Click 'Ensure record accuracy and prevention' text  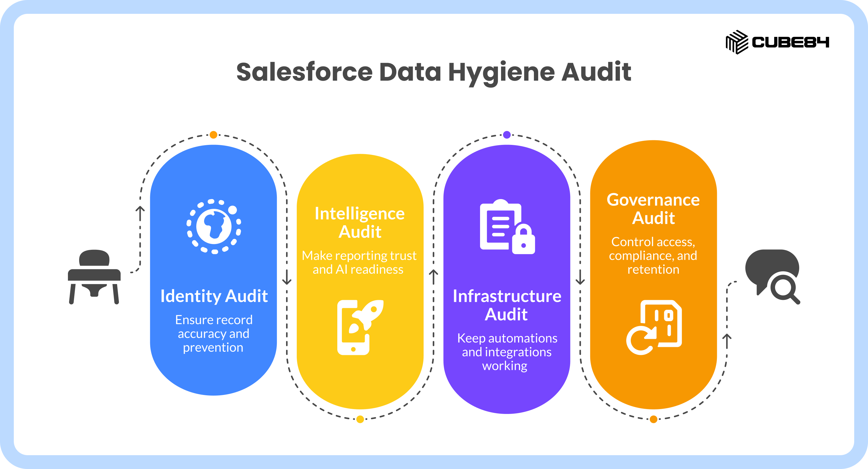click(x=214, y=334)
